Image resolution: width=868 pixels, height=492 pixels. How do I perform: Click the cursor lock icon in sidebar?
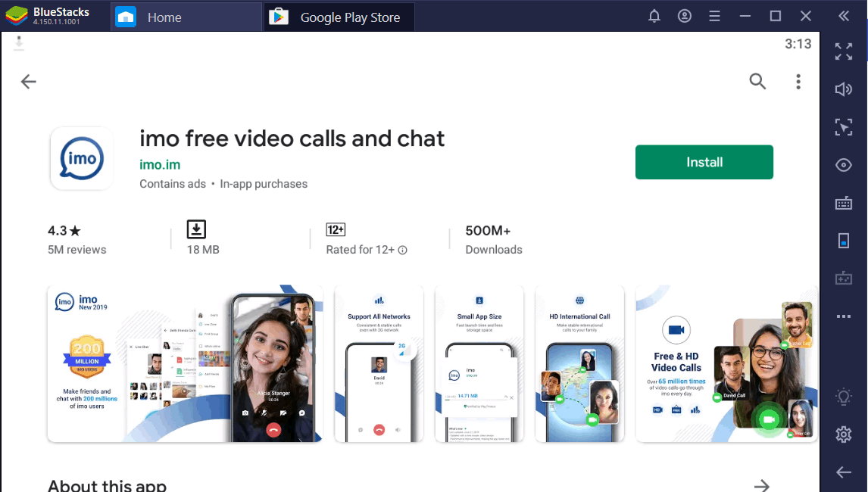844,127
